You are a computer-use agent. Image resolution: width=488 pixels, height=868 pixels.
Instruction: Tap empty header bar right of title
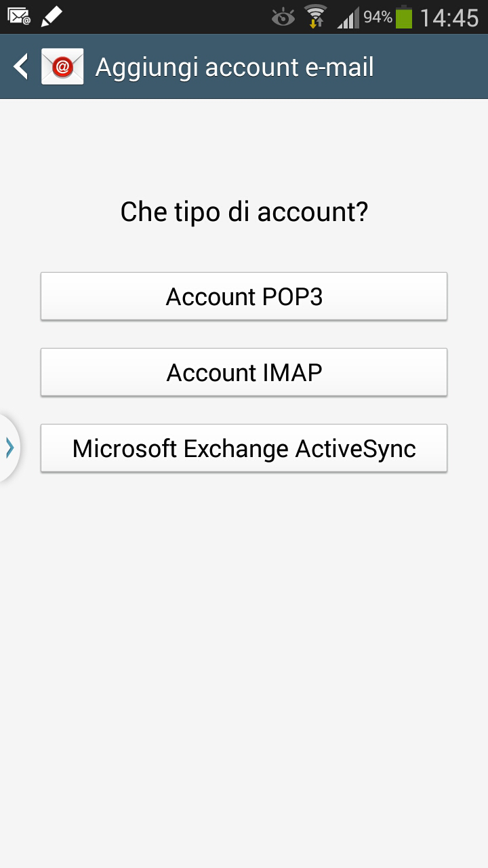(434, 67)
